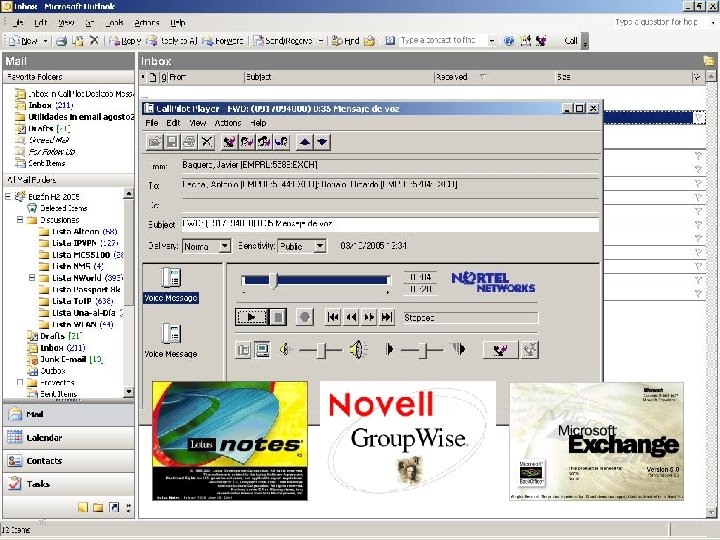Select Deleted Items folder in tree
The height and width of the screenshot is (540, 720).
(63, 208)
